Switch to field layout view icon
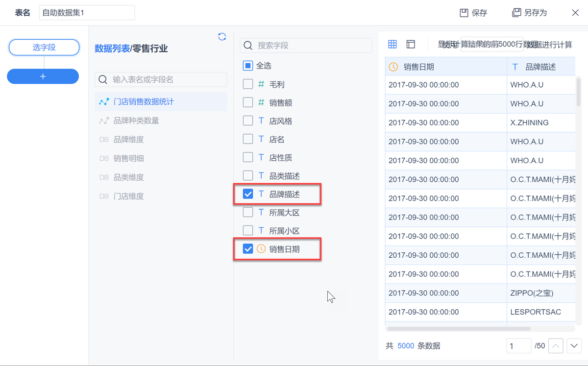The width and height of the screenshot is (588, 366). tap(411, 45)
